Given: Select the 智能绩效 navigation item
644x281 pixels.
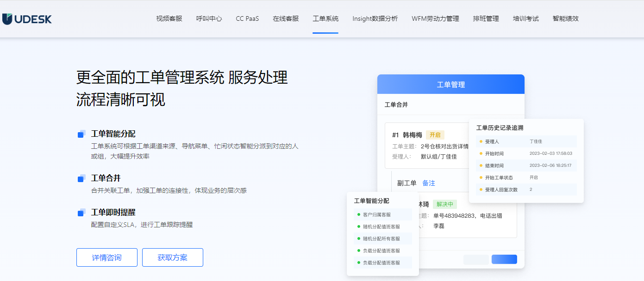Looking at the screenshot, I should point(565,19).
